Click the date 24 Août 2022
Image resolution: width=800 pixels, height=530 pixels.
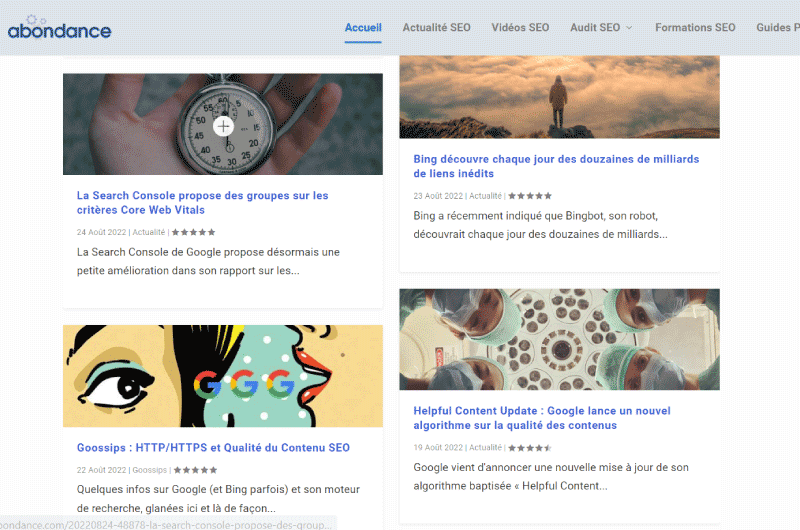pos(101,232)
